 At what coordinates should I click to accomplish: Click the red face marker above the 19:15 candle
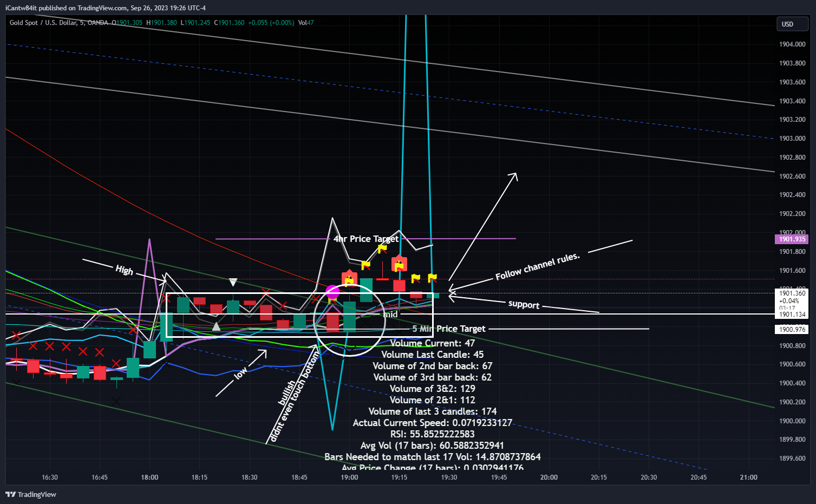coord(399,263)
